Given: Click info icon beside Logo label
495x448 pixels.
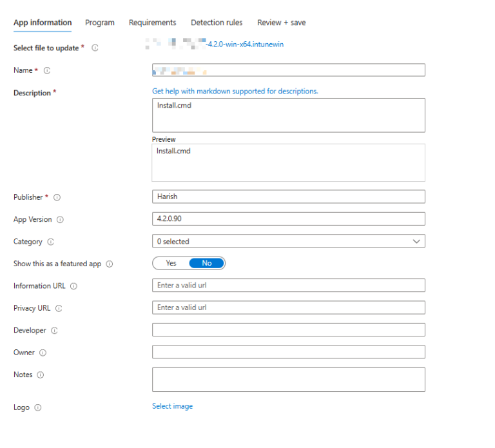Looking at the screenshot, I should [x=38, y=407].
